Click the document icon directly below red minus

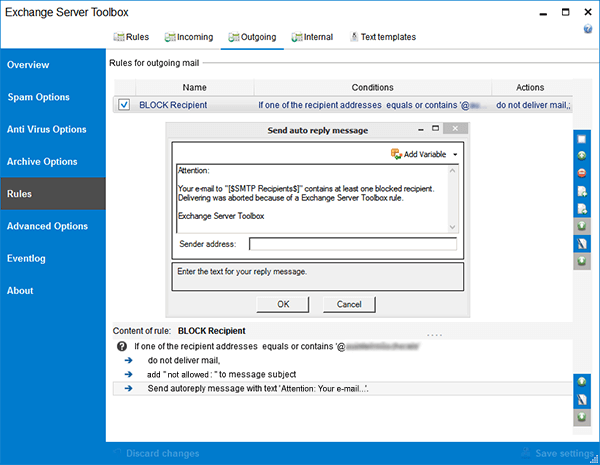(582, 191)
